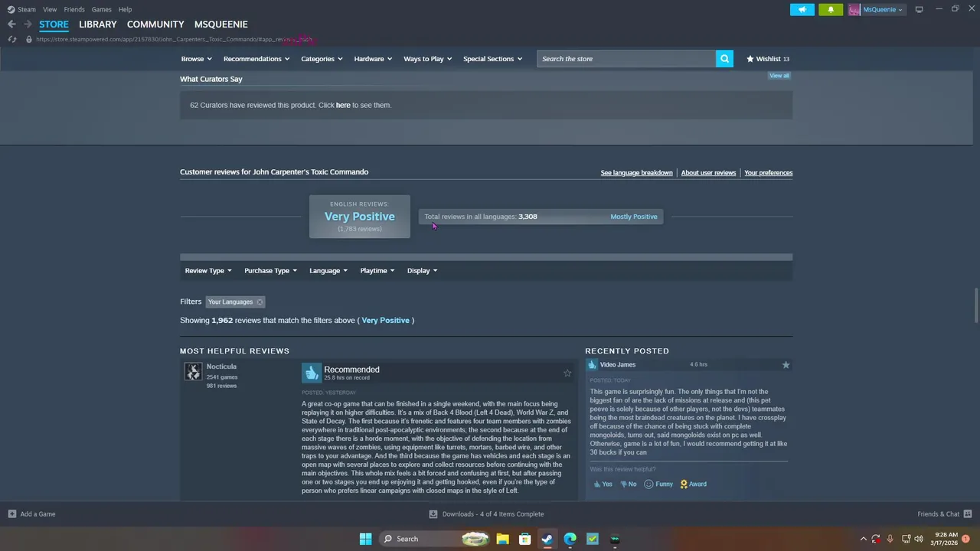Open notifications bell button
This screenshot has width=980, height=551.
(x=831, y=9)
